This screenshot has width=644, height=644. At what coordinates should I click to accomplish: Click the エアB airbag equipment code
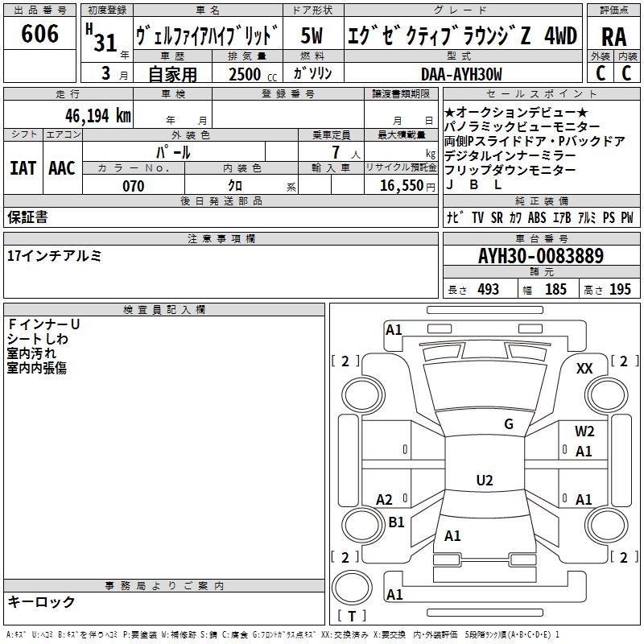pos(562,217)
